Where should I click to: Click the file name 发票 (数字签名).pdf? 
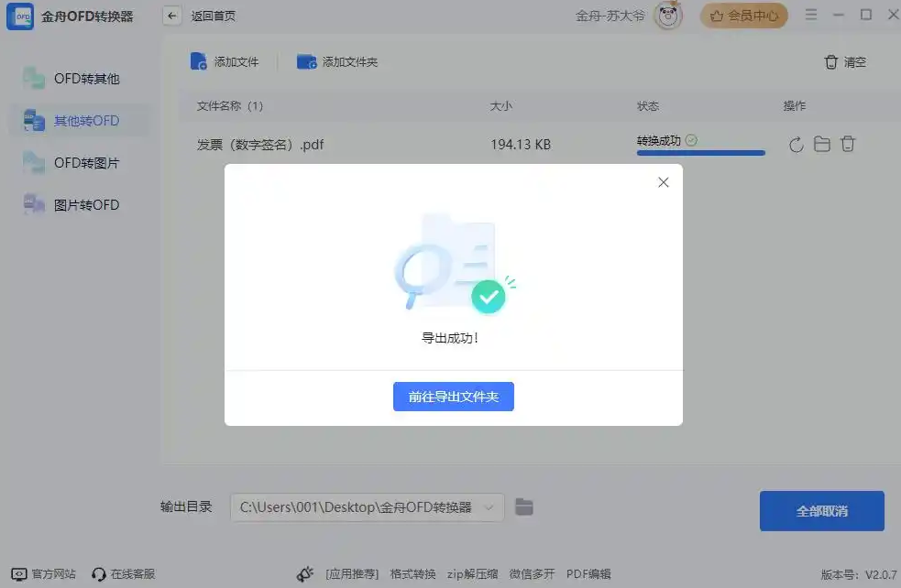coord(260,145)
